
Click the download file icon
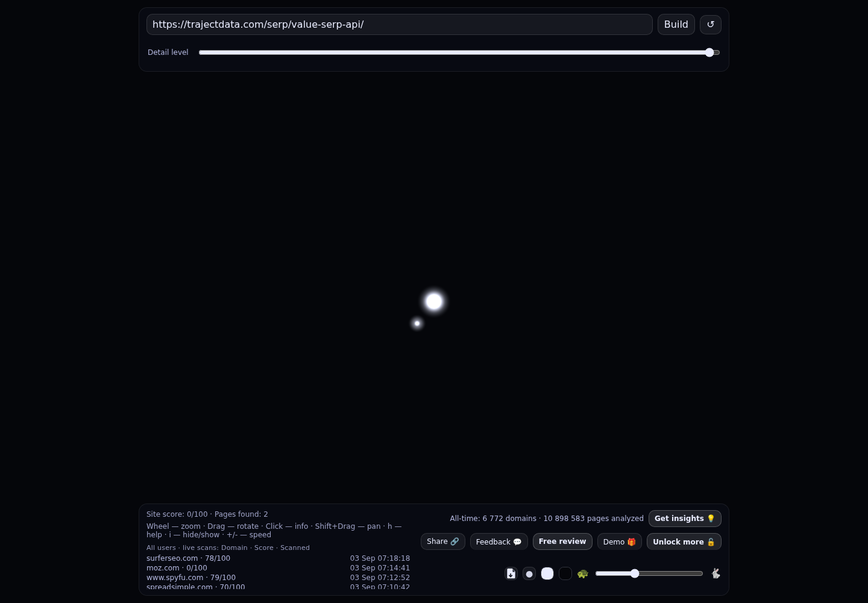(511, 573)
